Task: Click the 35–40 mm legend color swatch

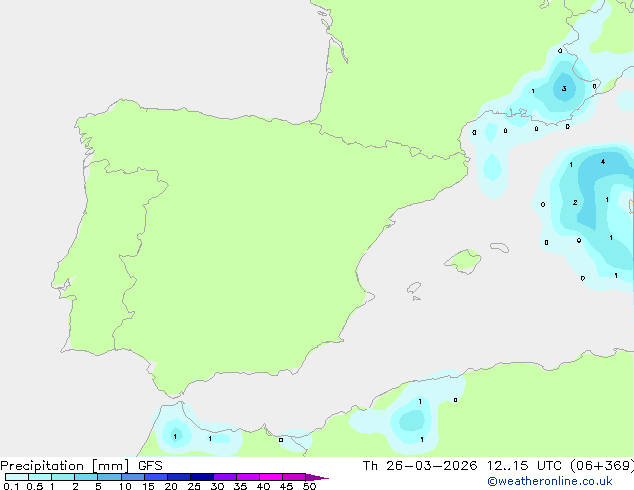Action: 248,477
